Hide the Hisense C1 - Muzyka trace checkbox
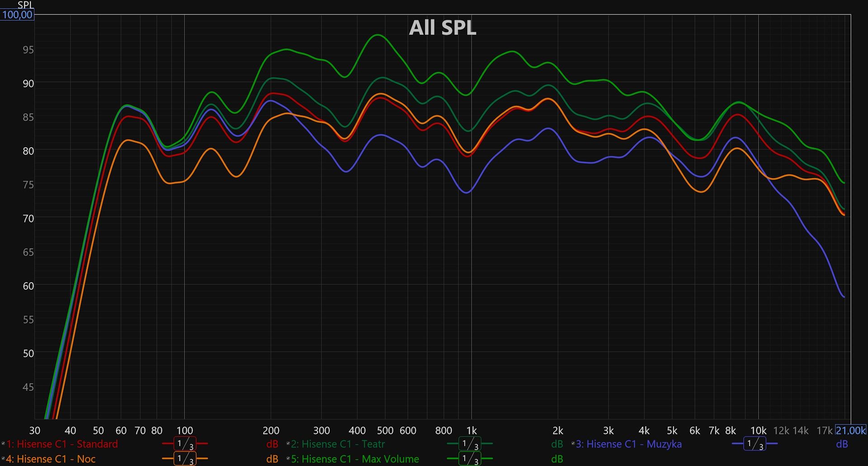Viewport: 868px width, 466px height. click(573, 444)
